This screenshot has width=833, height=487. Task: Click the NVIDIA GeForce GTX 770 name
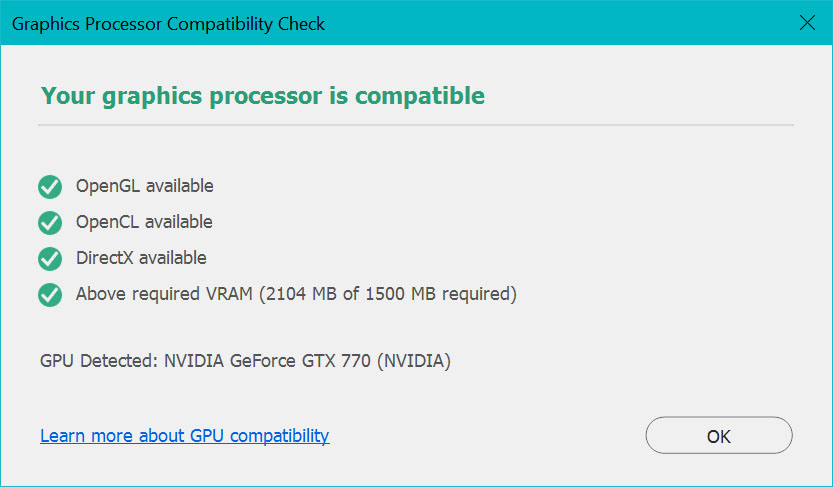[x=266, y=361]
